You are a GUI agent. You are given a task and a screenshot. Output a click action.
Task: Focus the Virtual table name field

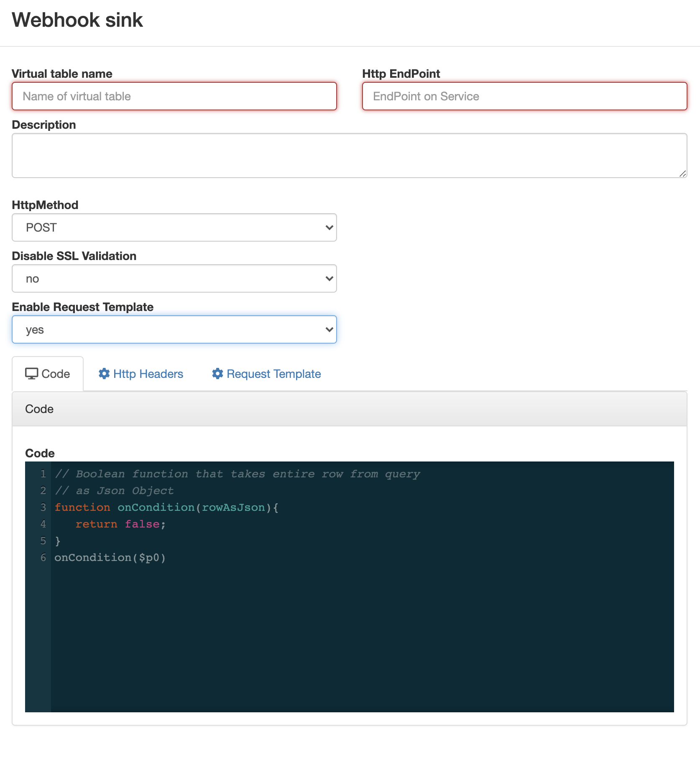pos(174,97)
